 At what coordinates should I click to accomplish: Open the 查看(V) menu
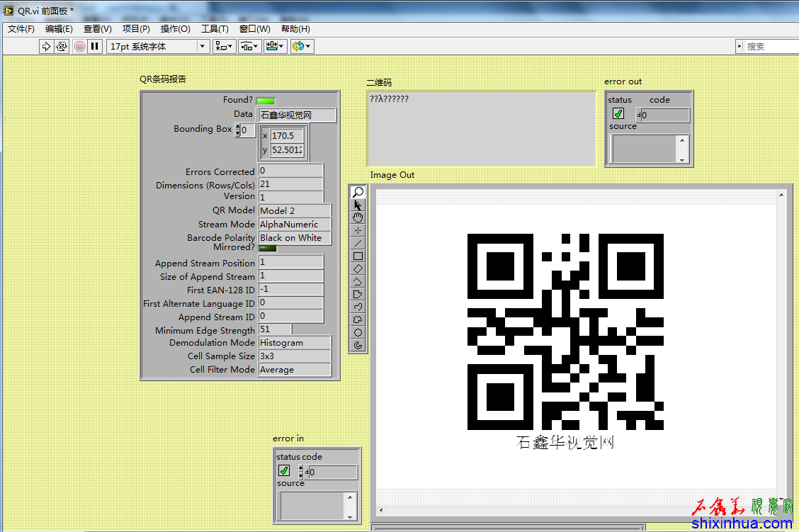pyautogui.click(x=97, y=29)
